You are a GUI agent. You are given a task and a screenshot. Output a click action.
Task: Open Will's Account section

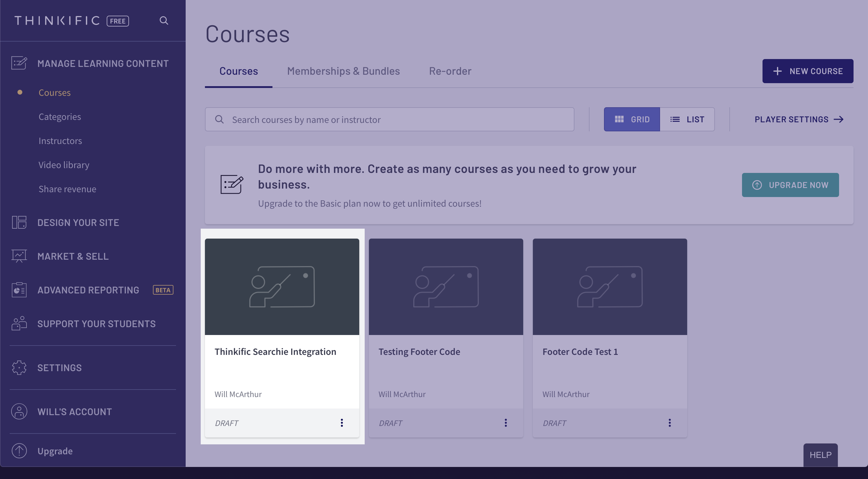coord(74,412)
